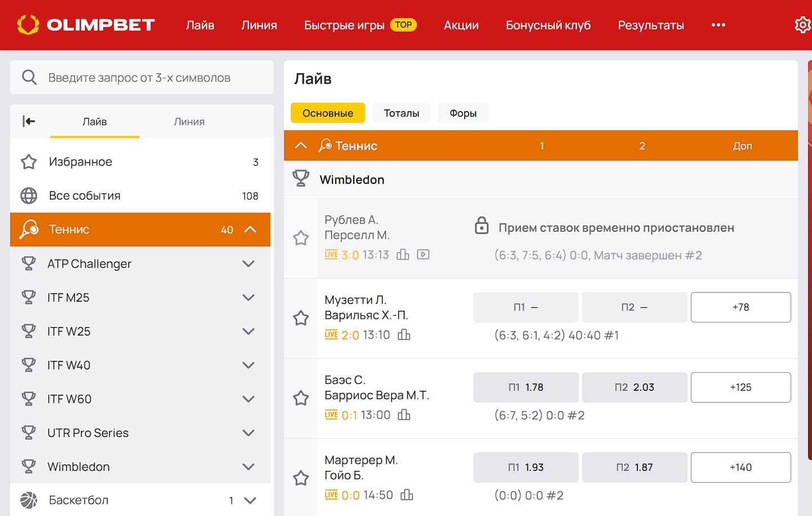Click the trophy icon beside ATP Challenger
This screenshot has height=516, width=812.
point(28,263)
